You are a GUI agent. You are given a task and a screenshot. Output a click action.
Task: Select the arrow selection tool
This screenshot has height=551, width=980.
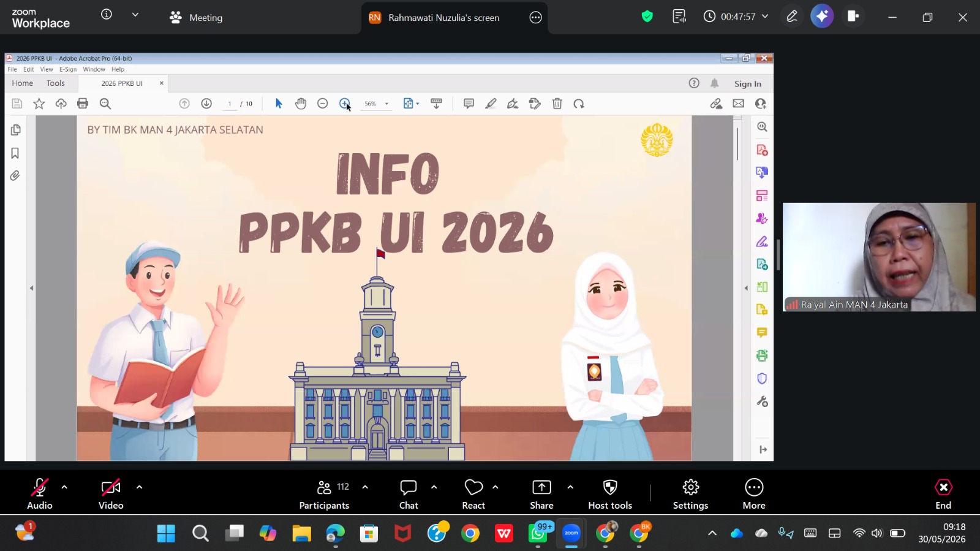click(279, 104)
